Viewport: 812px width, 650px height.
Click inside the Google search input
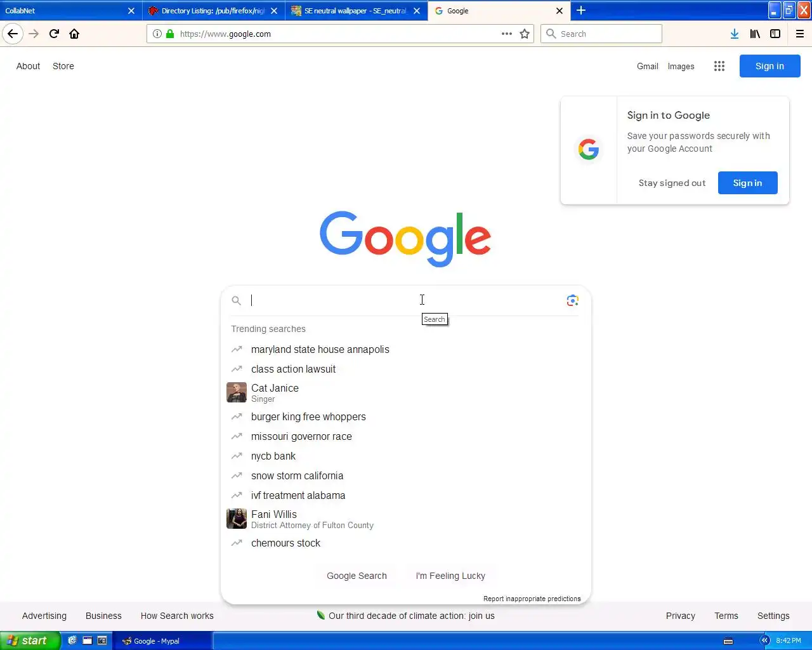tap(406, 300)
